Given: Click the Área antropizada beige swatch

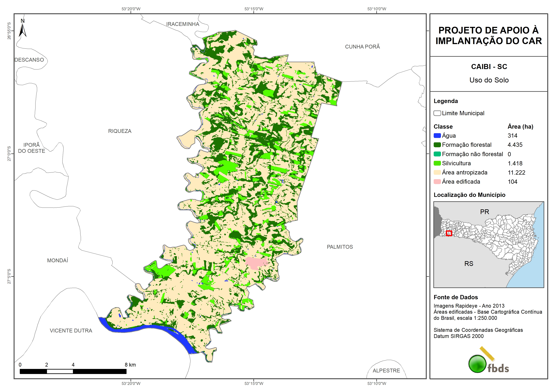Looking at the screenshot, I should pos(437,172).
